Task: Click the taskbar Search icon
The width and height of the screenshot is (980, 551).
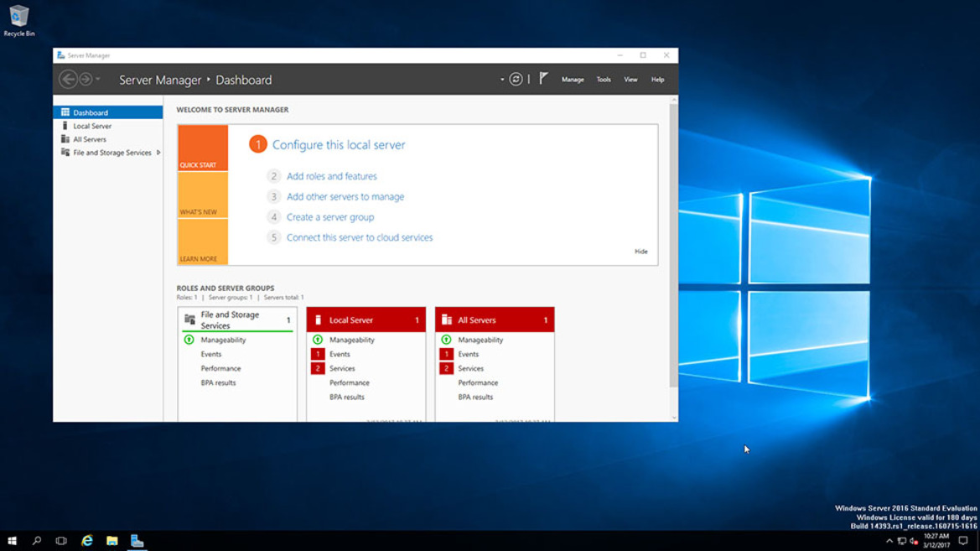Action: coord(37,541)
